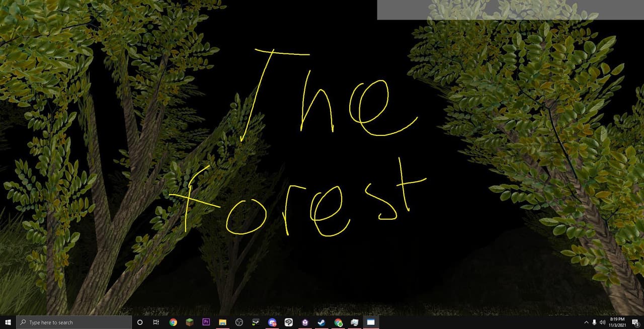Screen dimensions: 644x329
Task: Open File Explorer from the taskbar
Action: (x=223, y=322)
